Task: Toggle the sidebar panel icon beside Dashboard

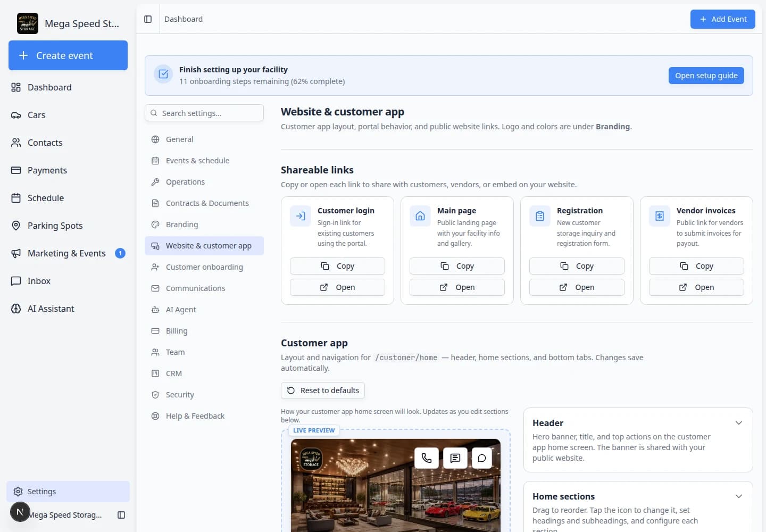Action: (x=148, y=19)
